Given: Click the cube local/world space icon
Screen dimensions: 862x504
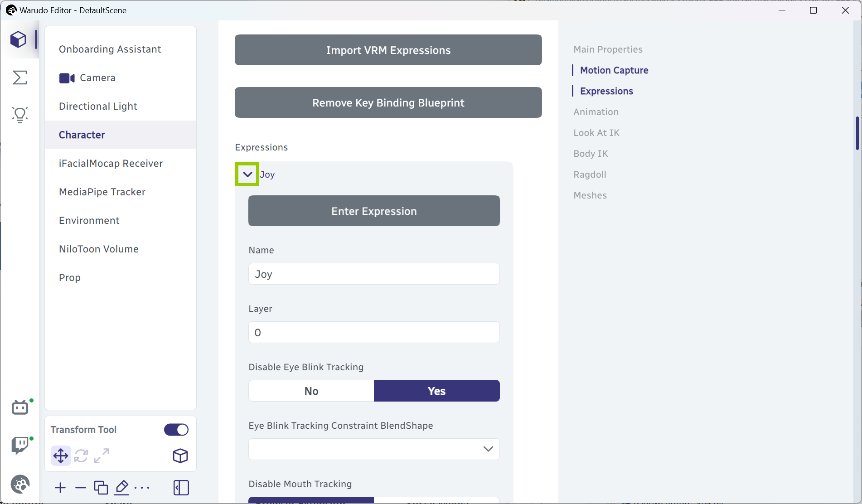Looking at the screenshot, I should point(180,456).
